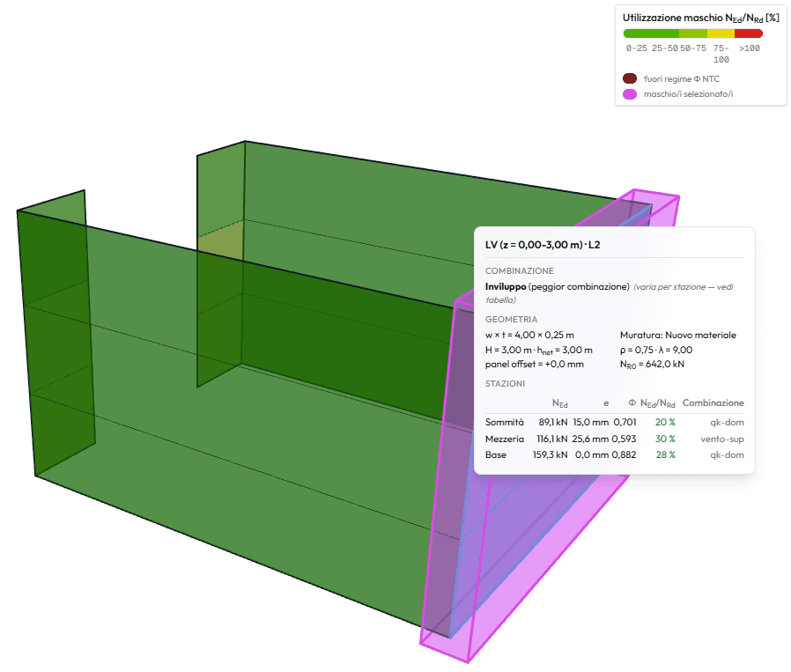Click the 'COMBINAZIONE' section heading
791x672 pixels.
click(x=519, y=271)
